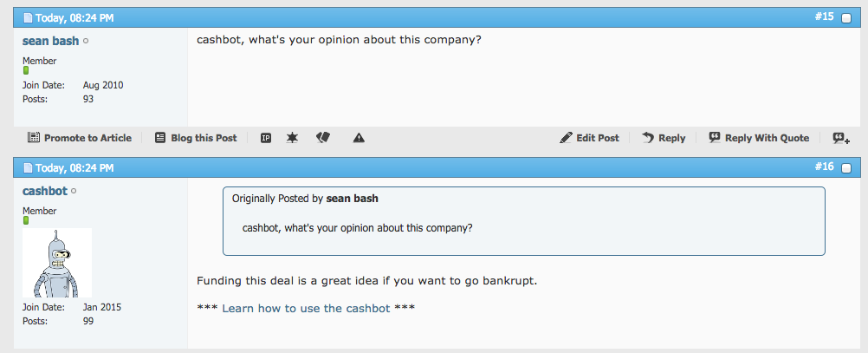The image size is (868, 353).
Task: Click the IP address icon on post #15
Action: pyautogui.click(x=266, y=138)
